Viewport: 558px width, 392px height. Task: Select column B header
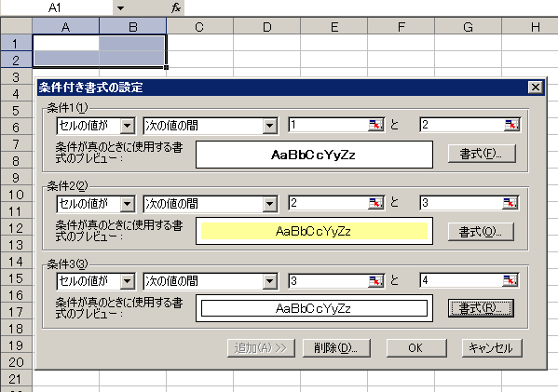tap(132, 27)
